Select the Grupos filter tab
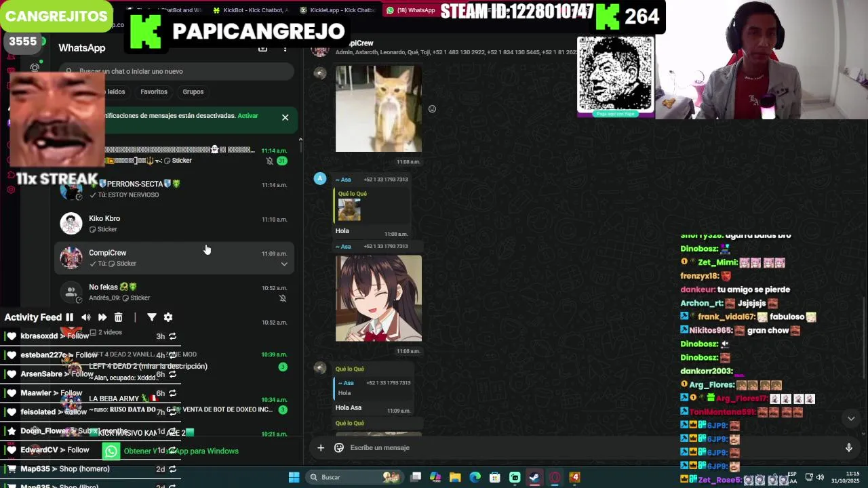868x488 pixels. (x=193, y=91)
